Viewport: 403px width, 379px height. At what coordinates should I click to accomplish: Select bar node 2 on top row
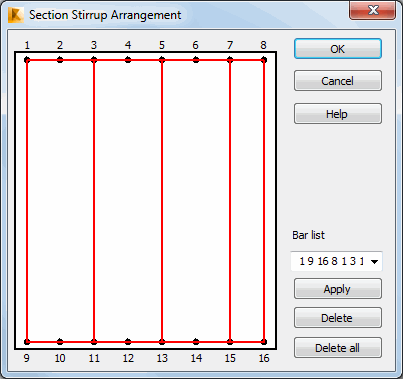(x=60, y=60)
